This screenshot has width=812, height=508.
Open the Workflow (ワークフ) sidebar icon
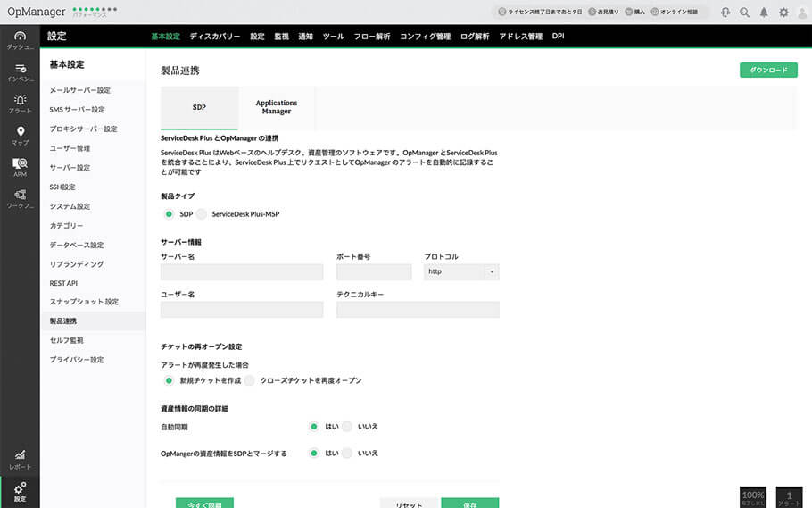point(20,198)
